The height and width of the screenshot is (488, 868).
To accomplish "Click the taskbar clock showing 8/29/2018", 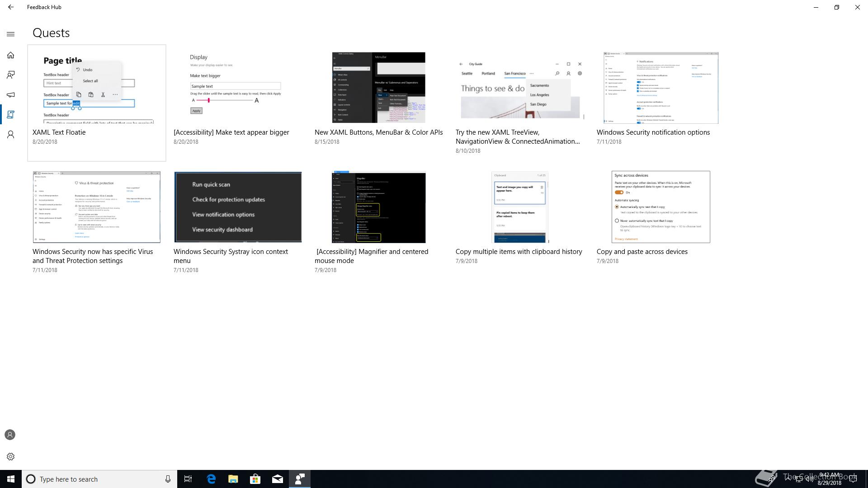I will pos(829,479).
